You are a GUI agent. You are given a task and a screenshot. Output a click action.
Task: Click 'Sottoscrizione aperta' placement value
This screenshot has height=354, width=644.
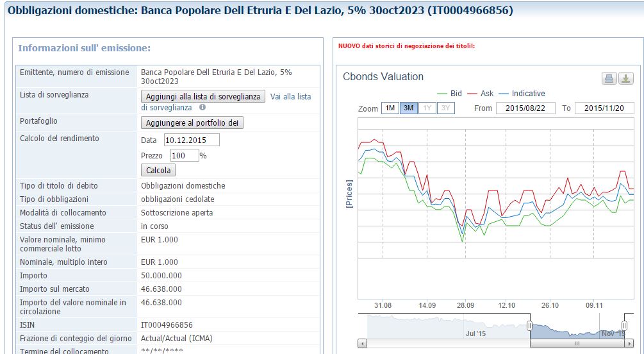(x=177, y=212)
